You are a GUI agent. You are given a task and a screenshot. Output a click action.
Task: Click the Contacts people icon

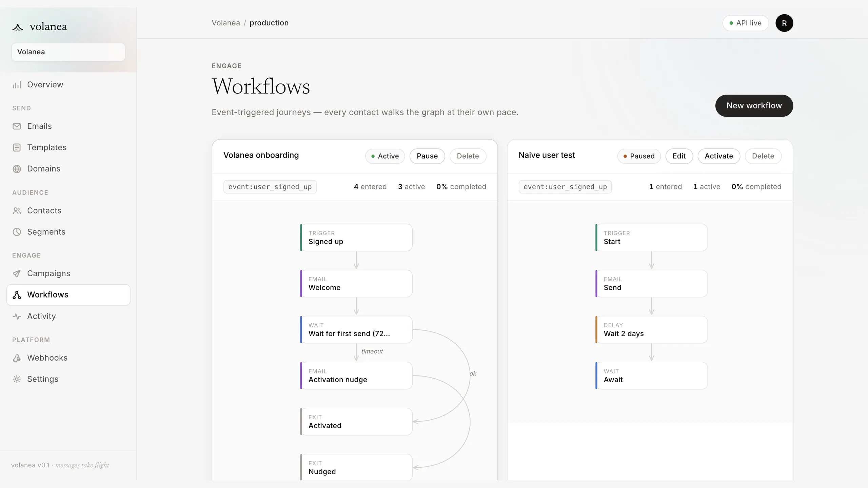pyautogui.click(x=17, y=211)
